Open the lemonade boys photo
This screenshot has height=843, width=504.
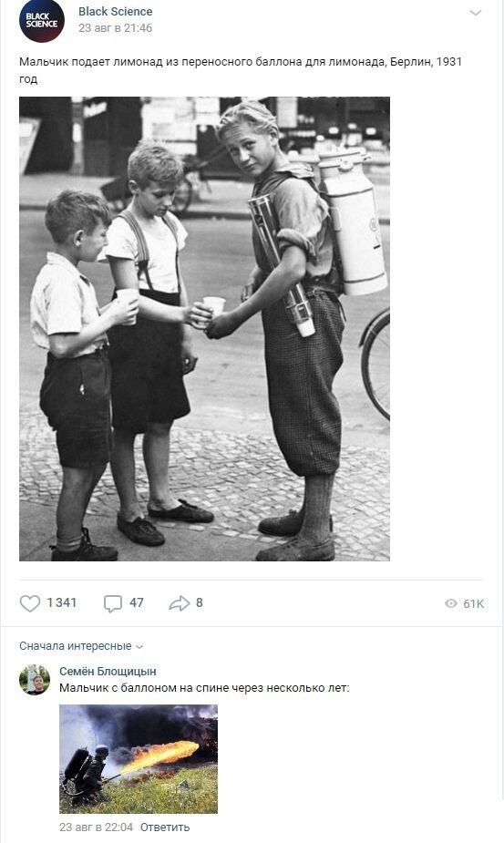tap(204, 328)
